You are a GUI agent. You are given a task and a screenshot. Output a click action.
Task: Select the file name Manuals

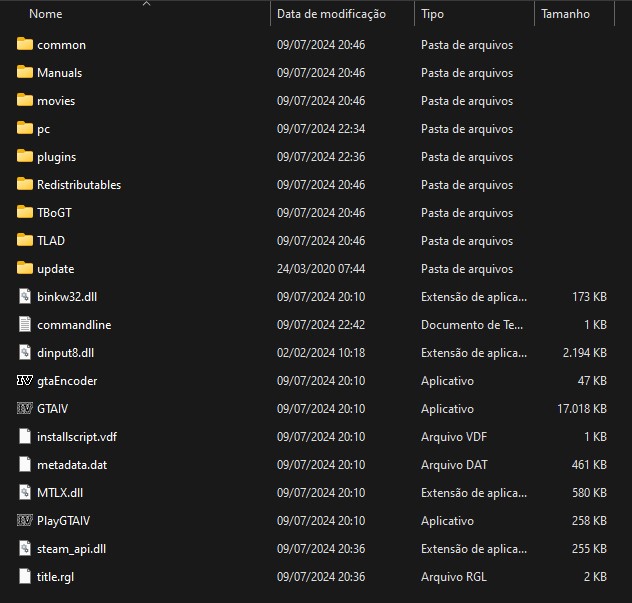coord(60,73)
